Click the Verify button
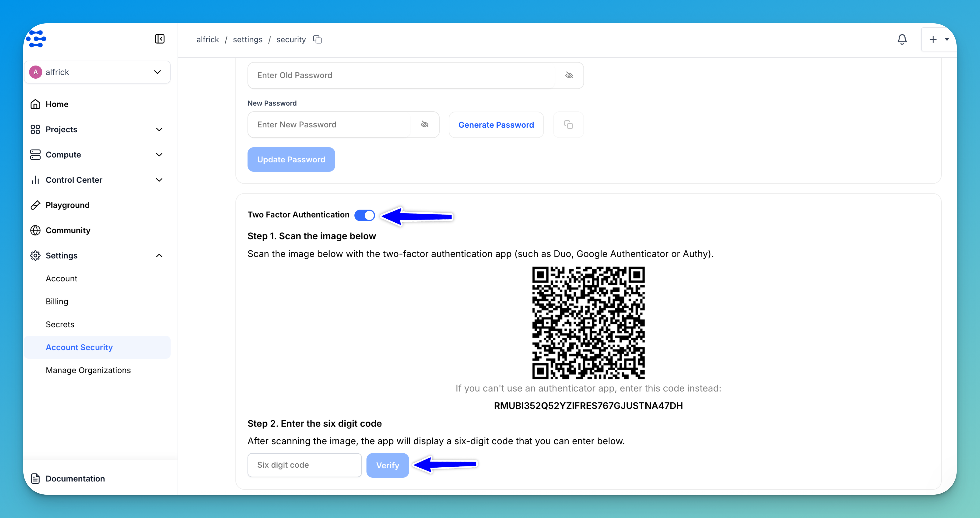Viewport: 980px width, 518px height. 387,465
